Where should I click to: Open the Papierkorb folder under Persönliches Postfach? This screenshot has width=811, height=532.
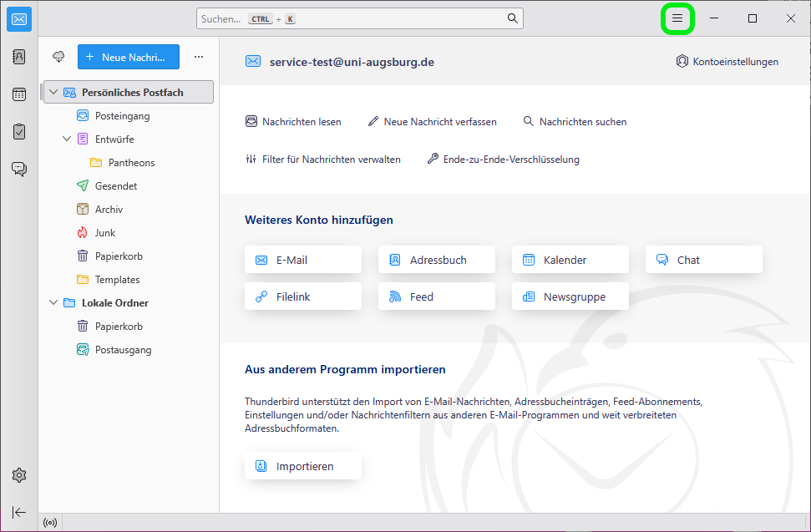pyautogui.click(x=119, y=256)
